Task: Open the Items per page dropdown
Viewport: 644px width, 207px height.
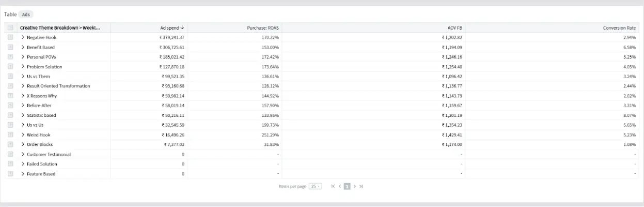Action: pos(315,186)
